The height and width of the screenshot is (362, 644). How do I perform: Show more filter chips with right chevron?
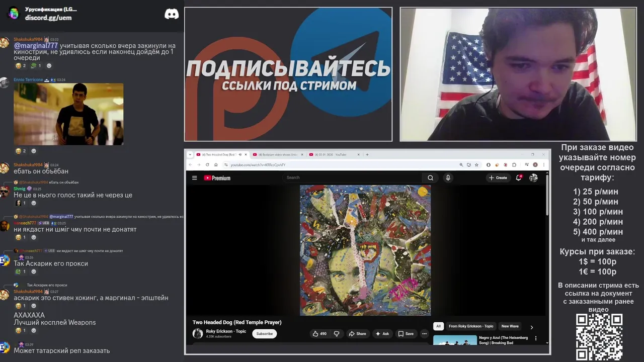532,327
